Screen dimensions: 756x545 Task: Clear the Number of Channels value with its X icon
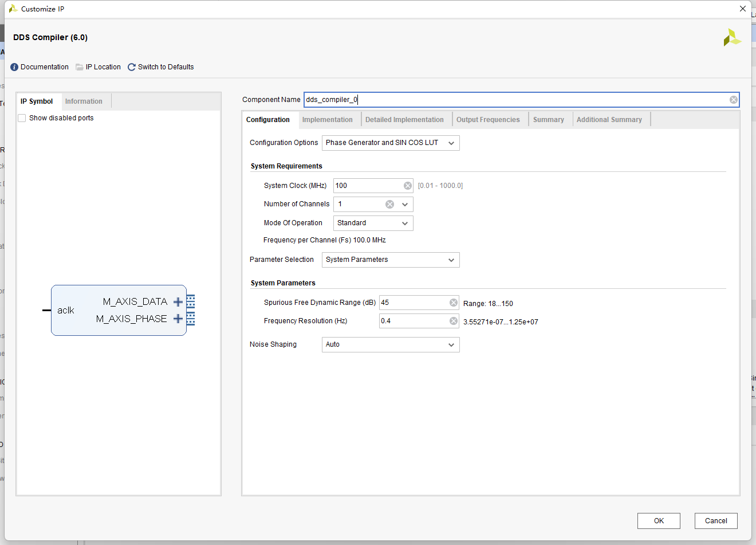pos(389,204)
